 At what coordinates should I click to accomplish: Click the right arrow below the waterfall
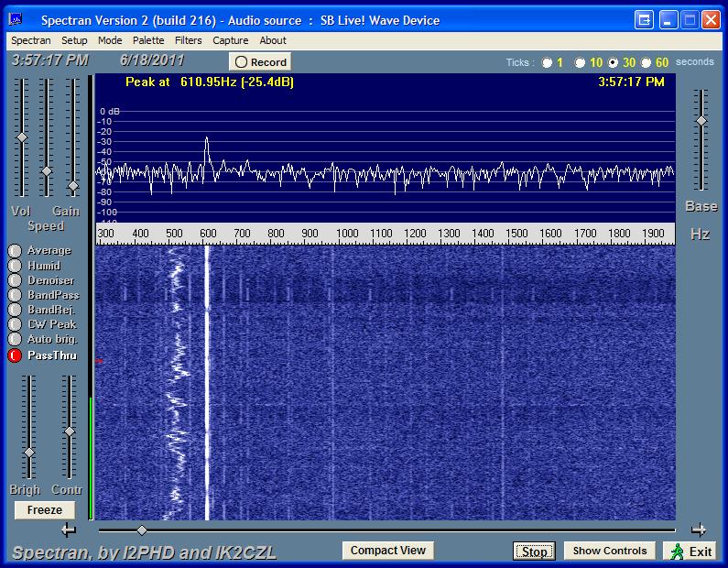click(x=699, y=530)
